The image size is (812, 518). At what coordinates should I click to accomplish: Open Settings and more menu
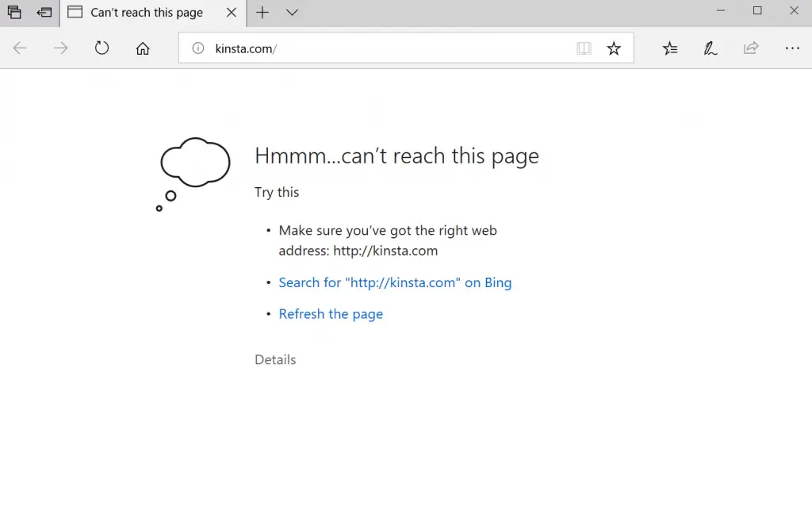click(792, 48)
